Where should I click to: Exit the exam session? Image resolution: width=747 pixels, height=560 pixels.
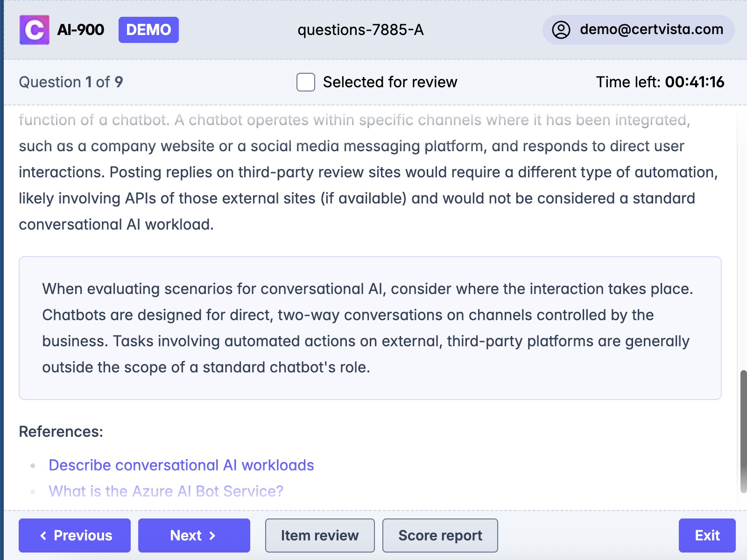tap(708, 535)
